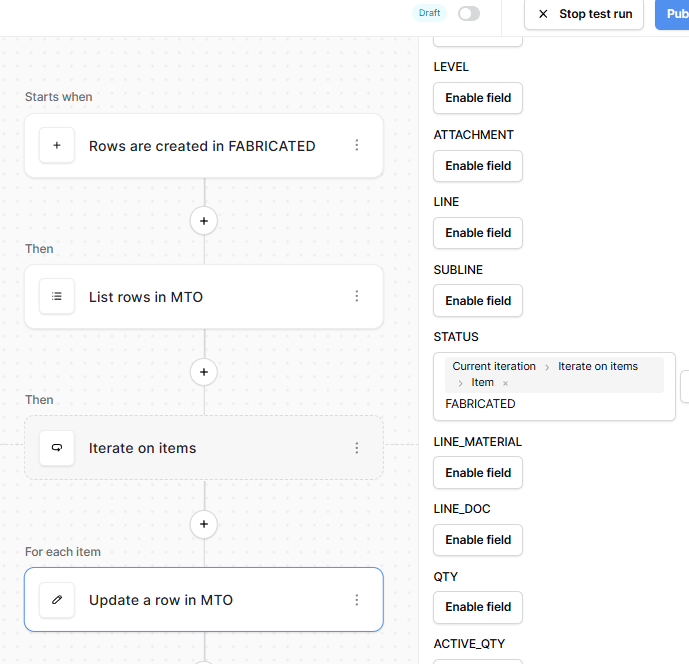Viewport: 689px width, 664px height.
Task: Click the loop icon on Iterate on items
Action: tap(57, 448)
